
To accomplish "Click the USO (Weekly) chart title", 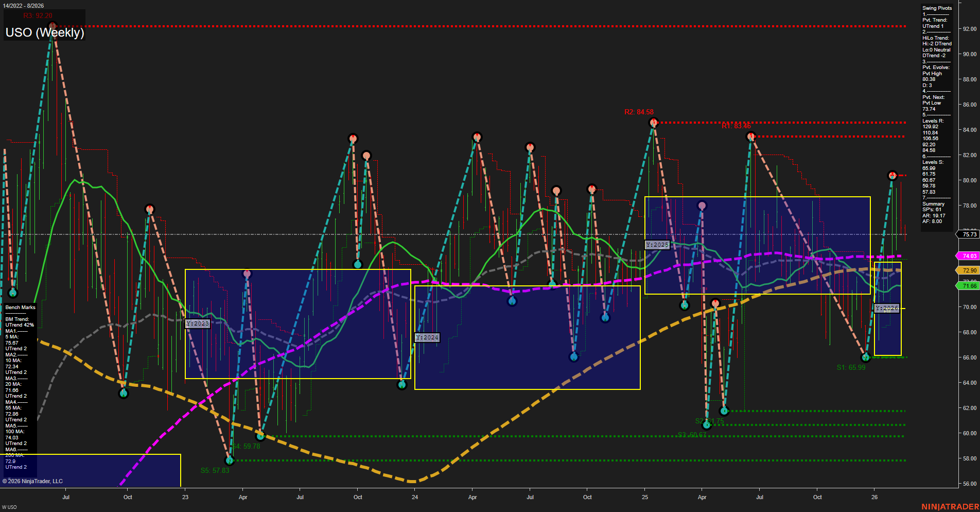I will [45, 32].
